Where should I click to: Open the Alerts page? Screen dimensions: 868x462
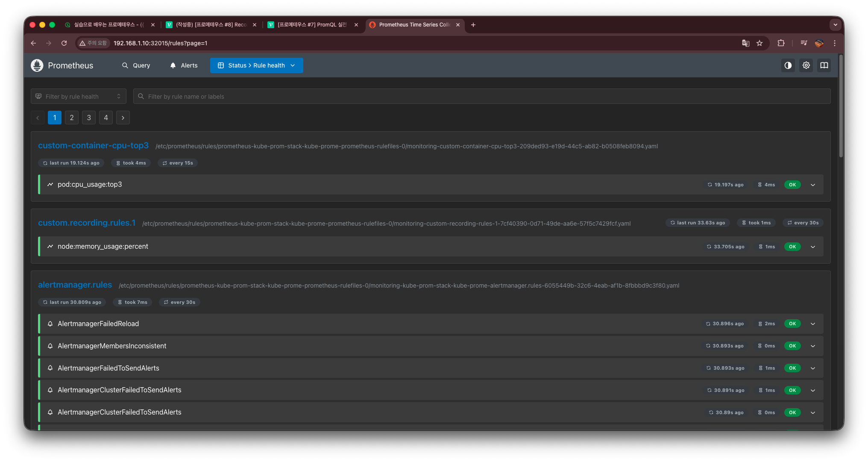[184, 65]
